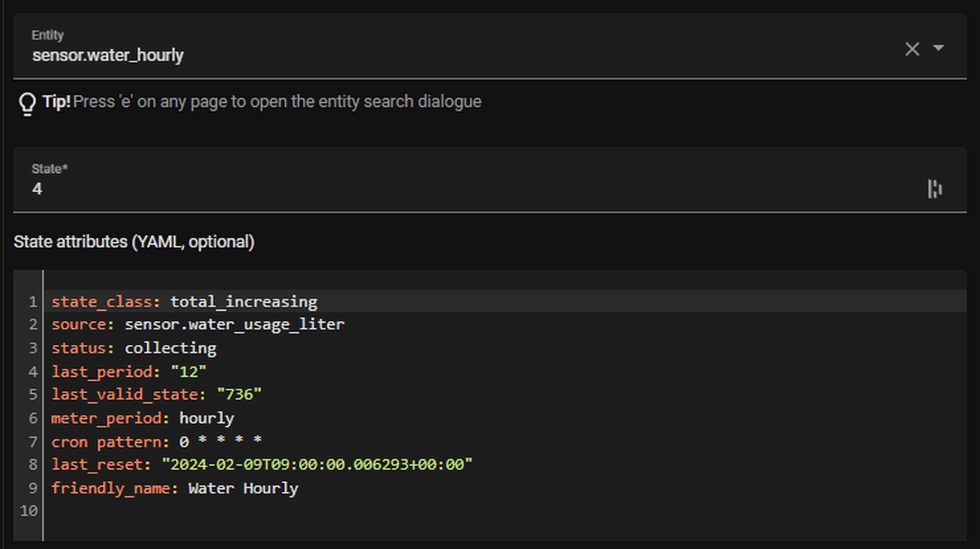Place cursor on the state_class YAML line

coord(184,302)
